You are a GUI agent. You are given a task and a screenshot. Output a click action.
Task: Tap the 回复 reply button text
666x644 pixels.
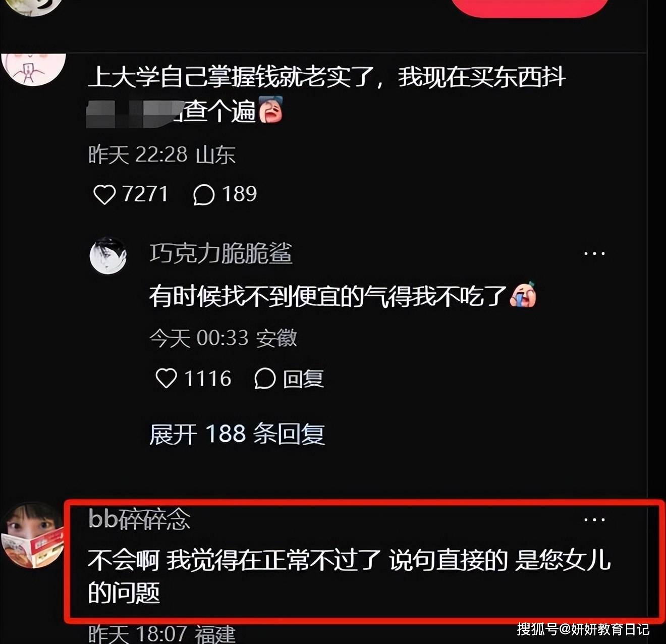click(x=303, y=379)
